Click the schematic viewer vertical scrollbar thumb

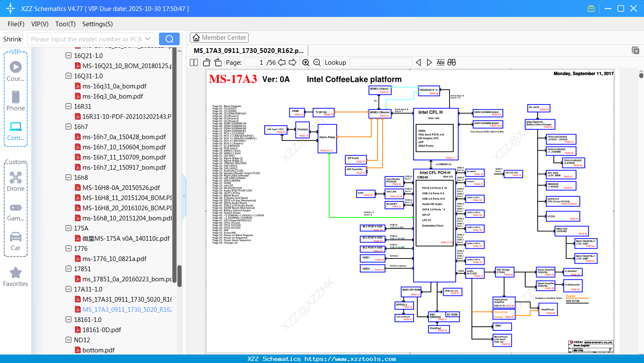(641, 74)
